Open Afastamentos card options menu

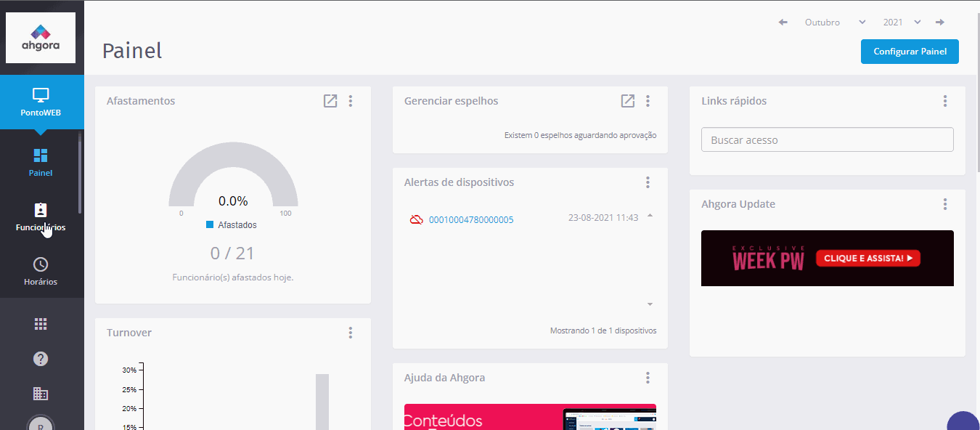351,101
